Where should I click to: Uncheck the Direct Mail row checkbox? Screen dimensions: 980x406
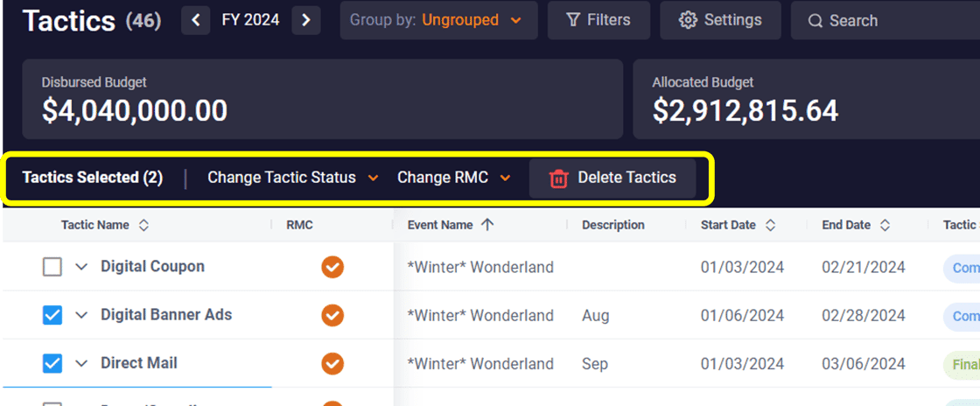52,363
